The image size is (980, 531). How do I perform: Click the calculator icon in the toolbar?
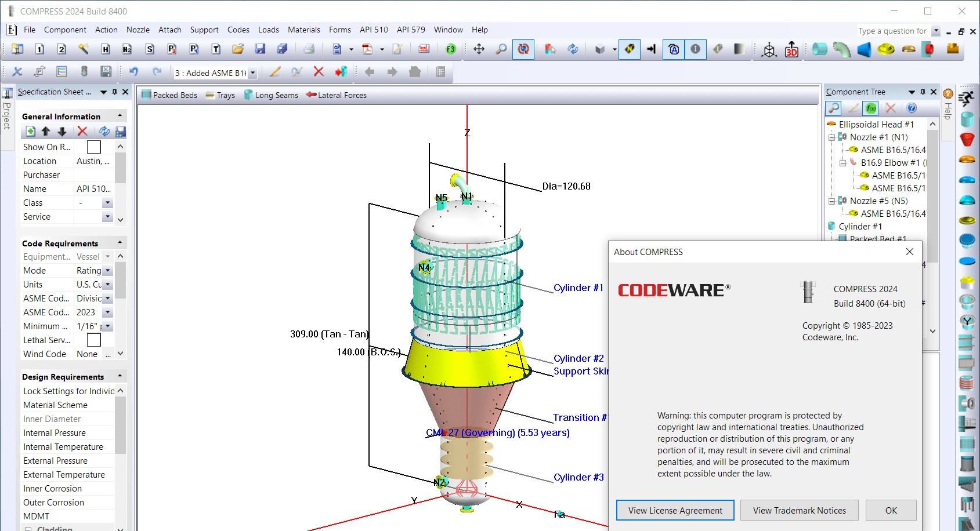pyautogui.click(x=440, y=72)
